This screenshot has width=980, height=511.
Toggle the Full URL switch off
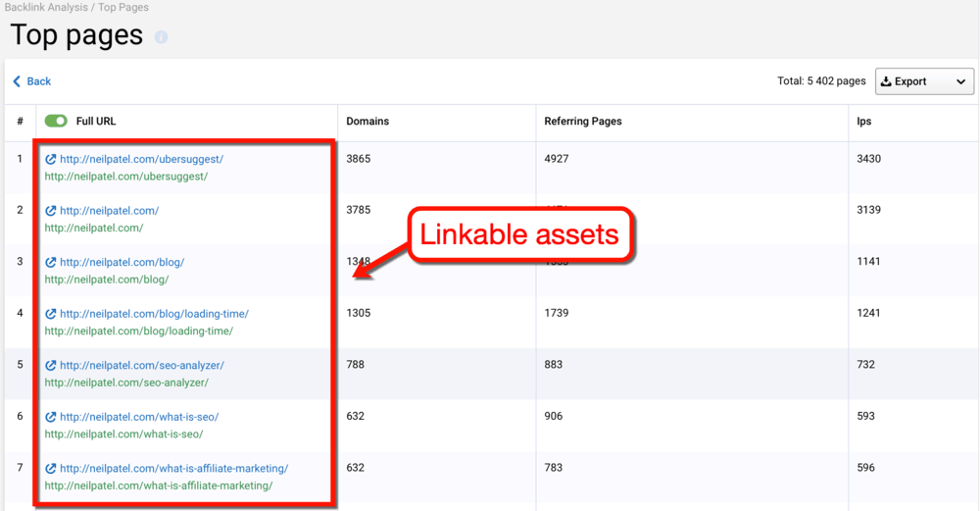(56, 121)
